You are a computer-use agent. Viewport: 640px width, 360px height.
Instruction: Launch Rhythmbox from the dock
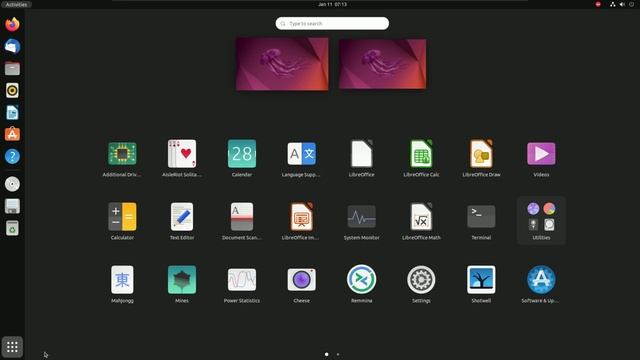click(12, 90)
